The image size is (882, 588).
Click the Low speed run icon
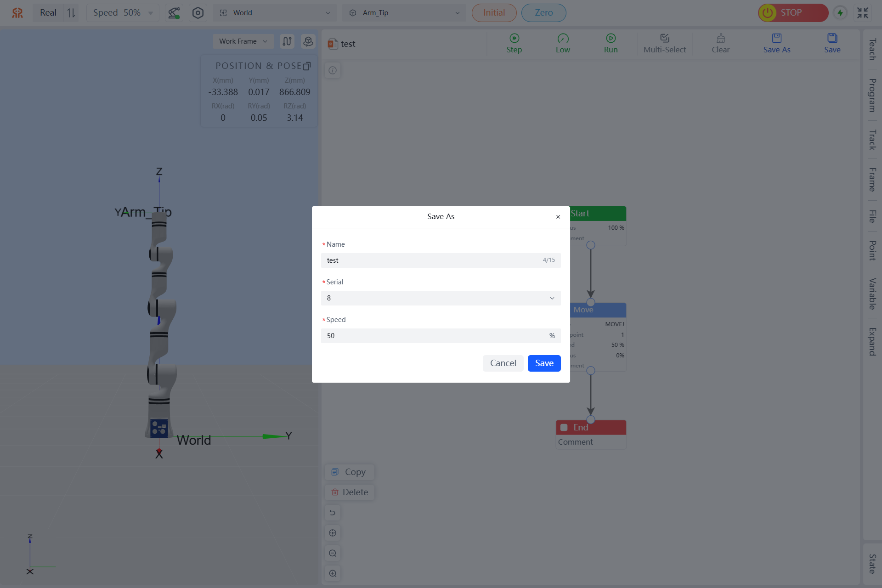point(563,39)
